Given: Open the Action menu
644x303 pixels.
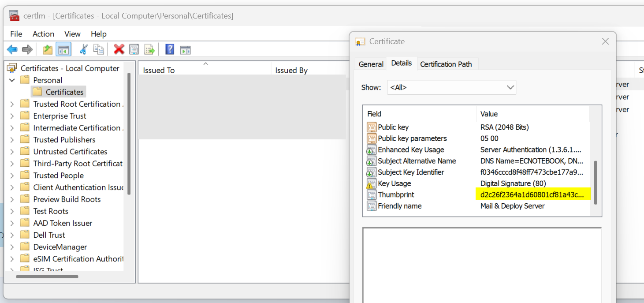Looking at the screenshot, I should [x=43, y=34].
